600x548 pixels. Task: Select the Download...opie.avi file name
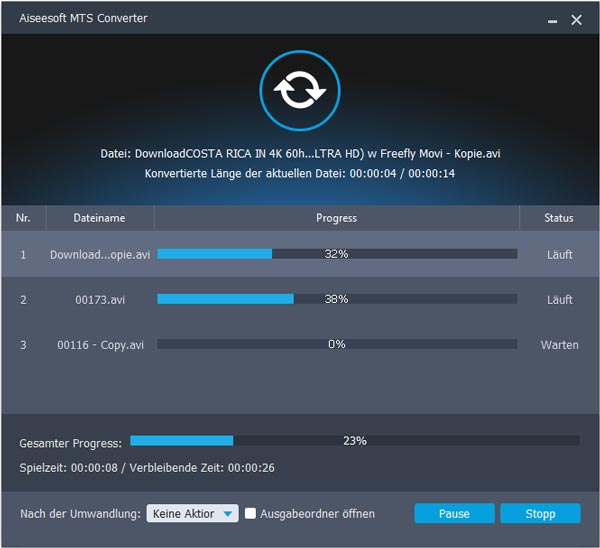(x=100, y=254)
